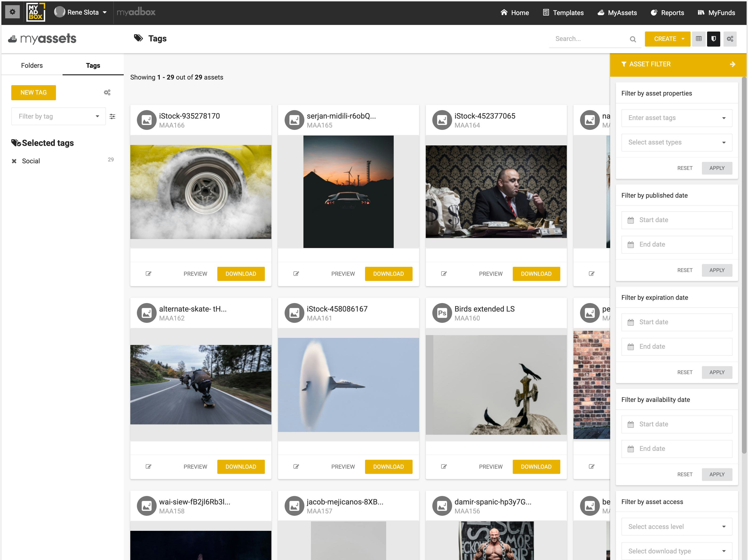Viewport: 748px width, 560px height.
Task: Click published date Start date field
Action: 677,220
